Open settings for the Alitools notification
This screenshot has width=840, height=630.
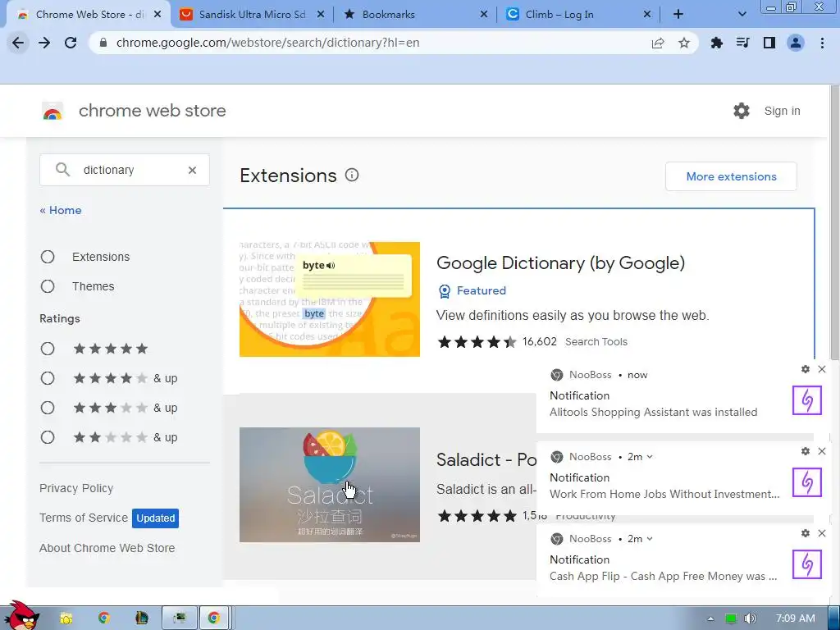(x=806, y=369)
